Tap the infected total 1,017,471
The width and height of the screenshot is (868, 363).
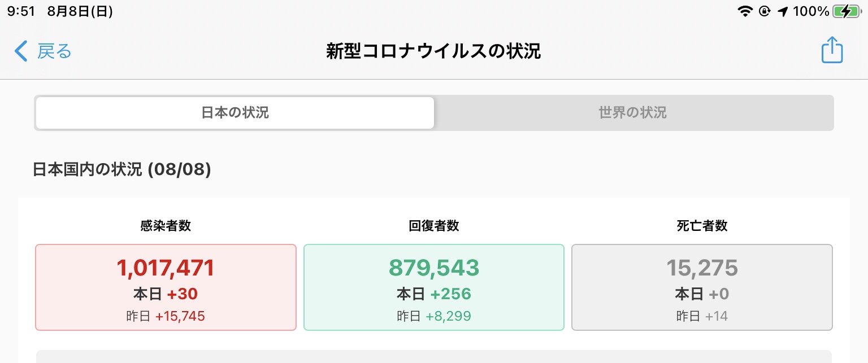pyautogui.click(x=166, y=268)
